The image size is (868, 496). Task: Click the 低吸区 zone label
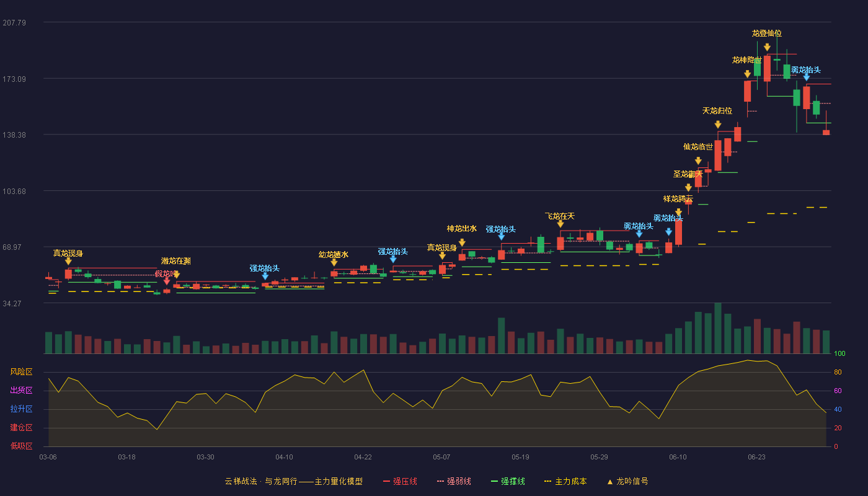pyautogui.click(x=22, y=446)
